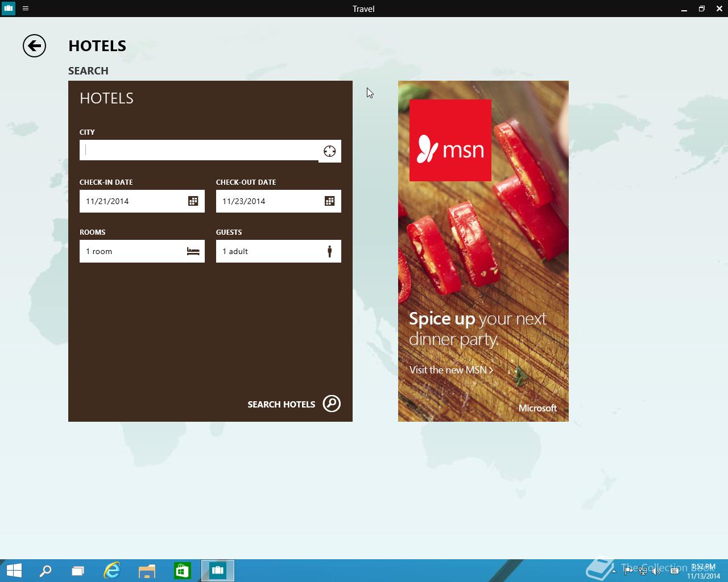Click the volume speaker tray icon

657,571
